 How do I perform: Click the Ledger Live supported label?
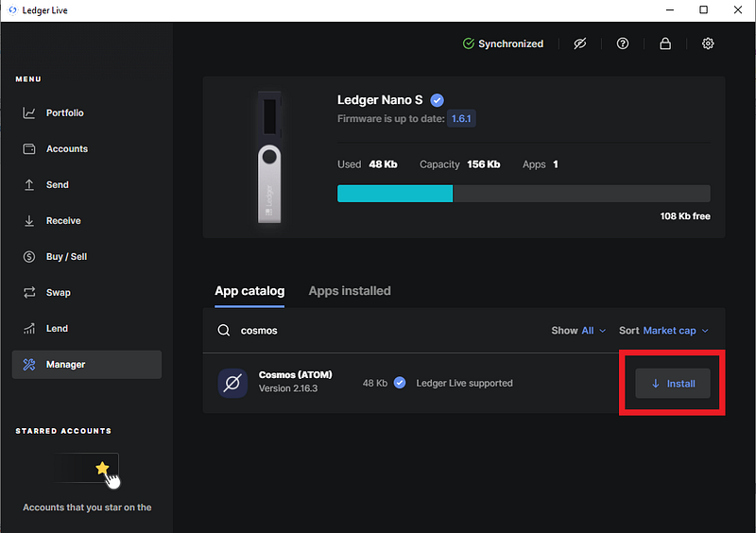[x=464, y=384]
